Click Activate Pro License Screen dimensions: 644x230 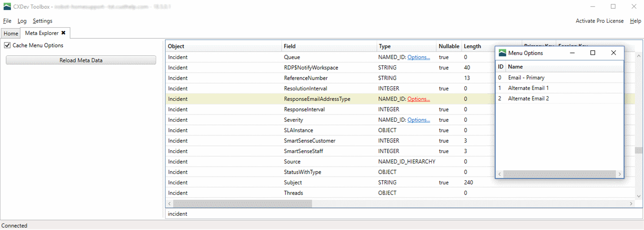(600, 21)
